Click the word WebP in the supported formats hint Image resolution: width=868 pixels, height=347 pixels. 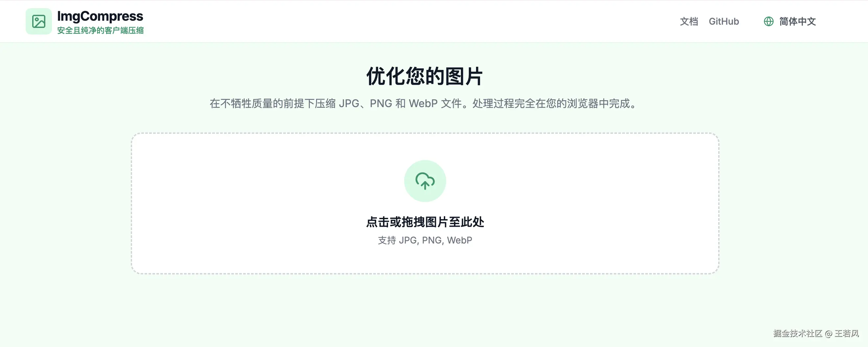(x=460, y=240)
